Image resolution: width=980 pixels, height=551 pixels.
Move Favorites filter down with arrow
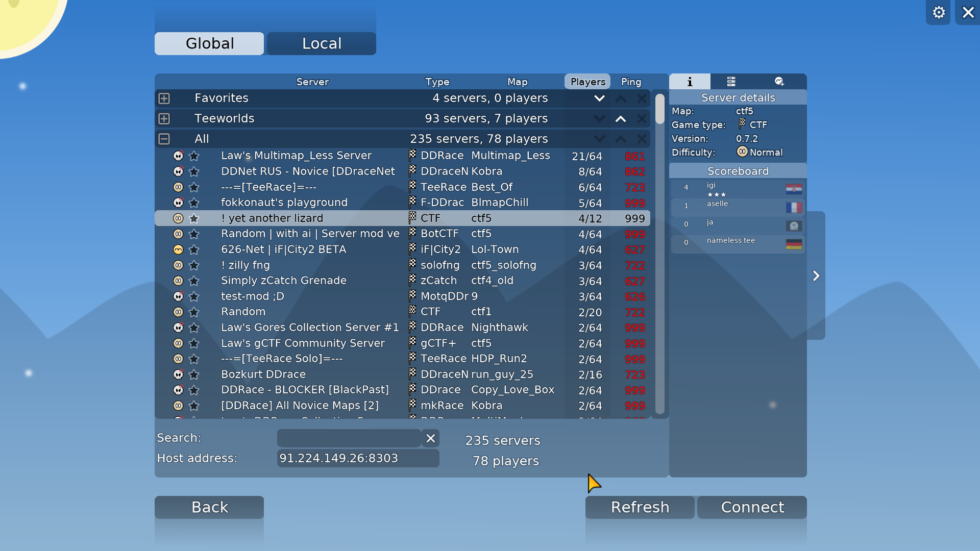(599, 98)
